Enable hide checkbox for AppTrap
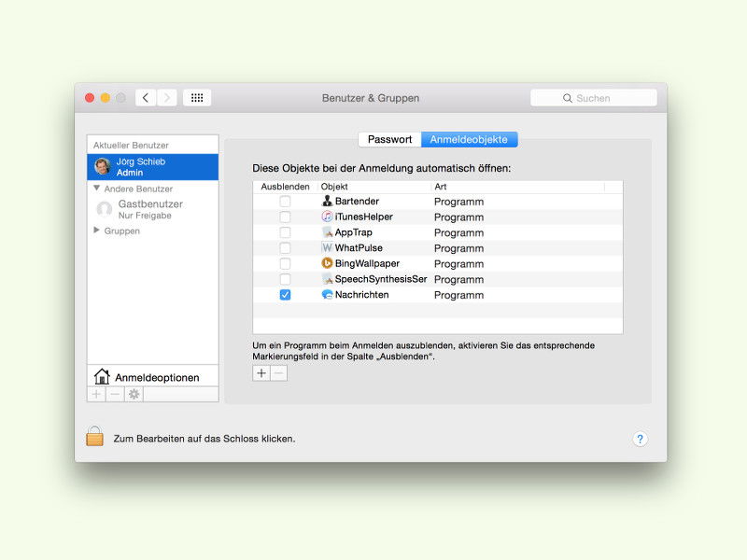The image size is (747, 560). (285, 232)
